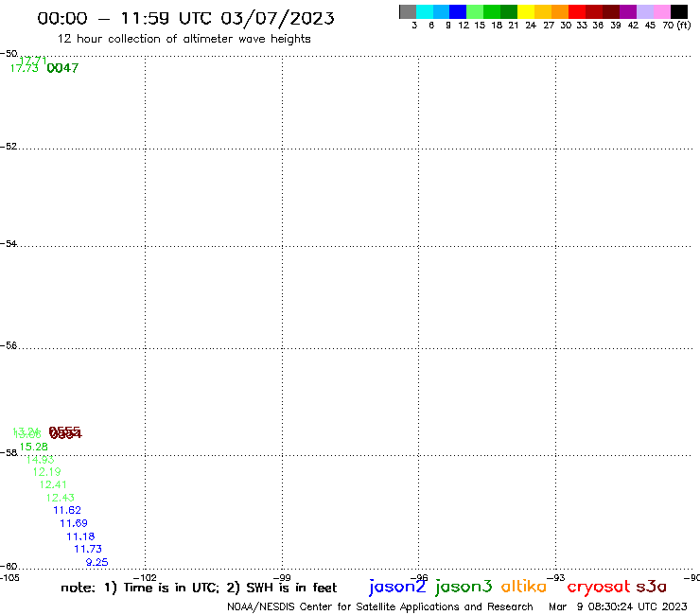The width and height of the screenshot is (700, 615).
Task: Click the wave height value 15.28
Action: tap(33, 447)
